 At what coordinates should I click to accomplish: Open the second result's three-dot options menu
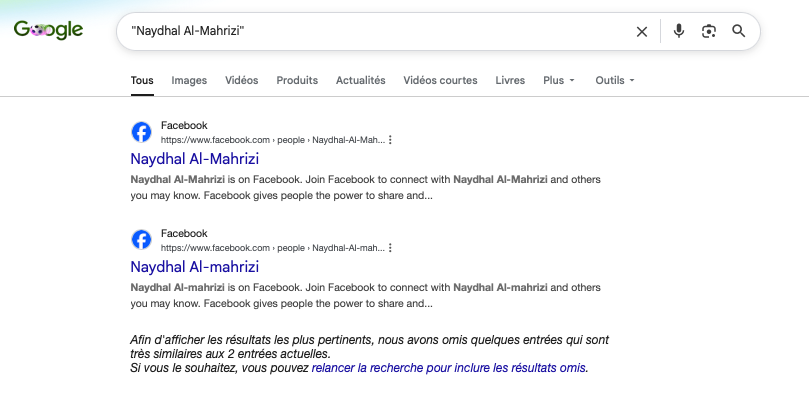point(391,248)
